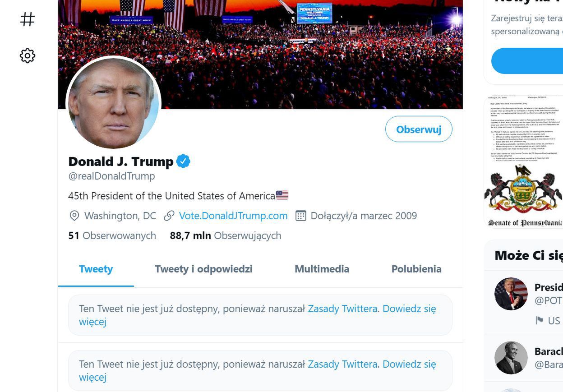Viewport: 563px width, 392px height.
Task: Open the Polubienia tab
Action: click(x=416, y=269)
